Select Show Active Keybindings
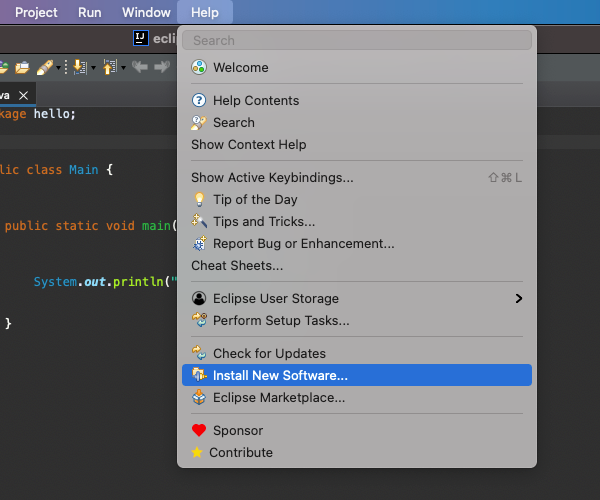 (272, 178)
